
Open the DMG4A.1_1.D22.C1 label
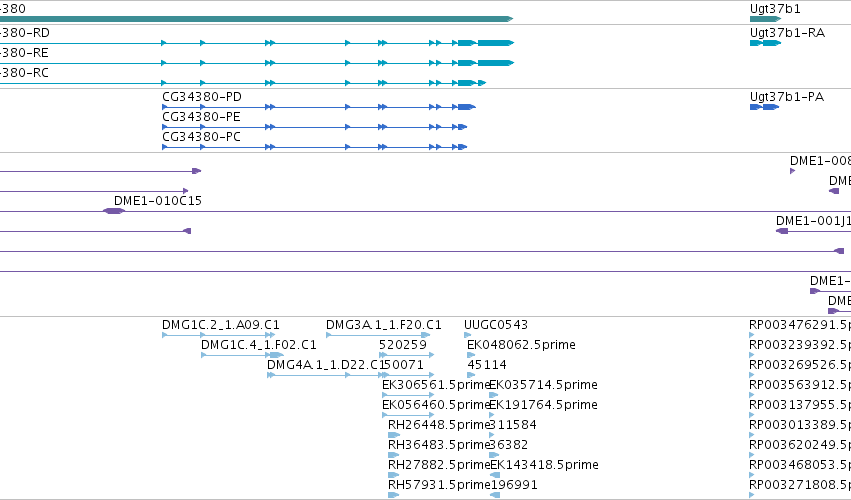(325, 365)
